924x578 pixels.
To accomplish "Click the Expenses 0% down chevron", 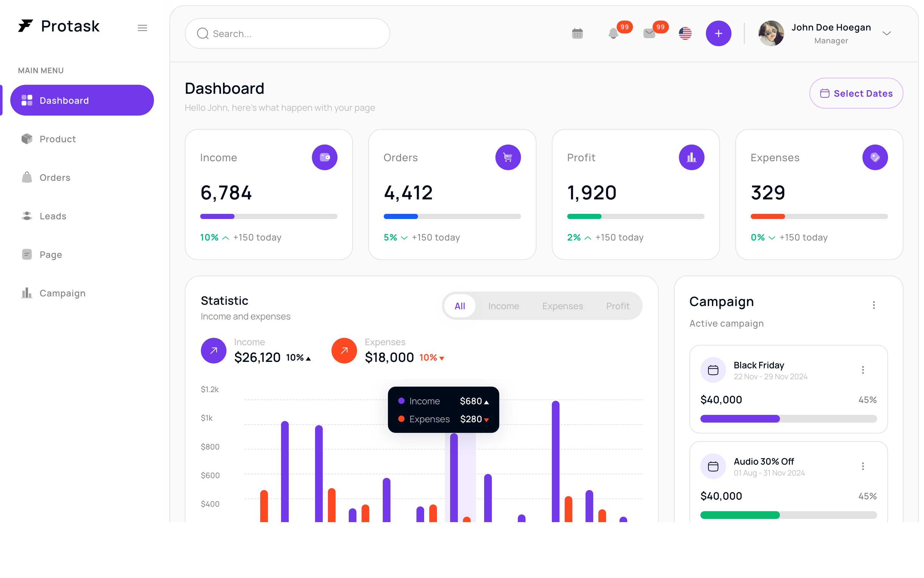I will [772, 238].
